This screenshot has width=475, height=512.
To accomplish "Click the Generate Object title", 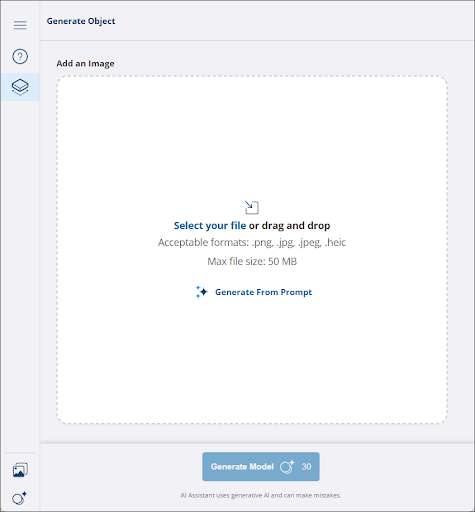I will click(x=81, y=21).
